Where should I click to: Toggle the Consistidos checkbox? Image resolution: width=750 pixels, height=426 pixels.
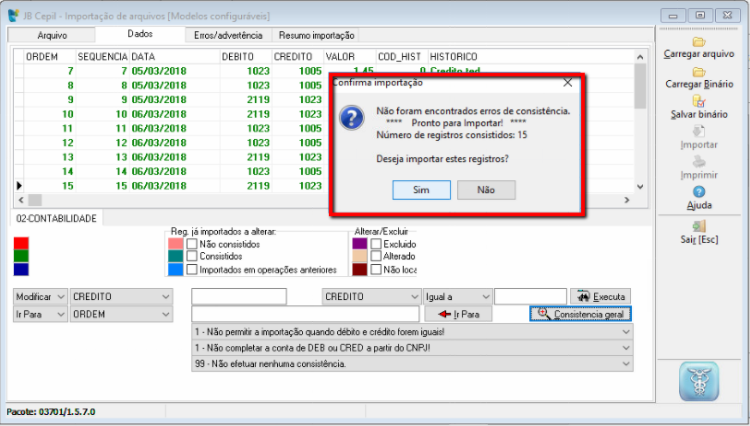pyautogui.click(x=192, y=256)
